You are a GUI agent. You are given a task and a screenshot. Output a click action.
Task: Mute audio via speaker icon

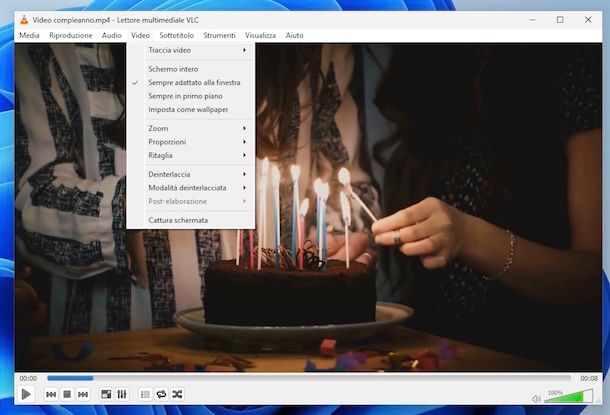(536, 397)
